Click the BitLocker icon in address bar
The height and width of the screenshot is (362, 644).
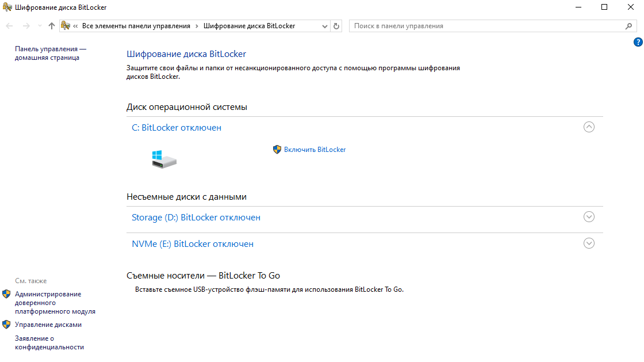pos(66,26)
